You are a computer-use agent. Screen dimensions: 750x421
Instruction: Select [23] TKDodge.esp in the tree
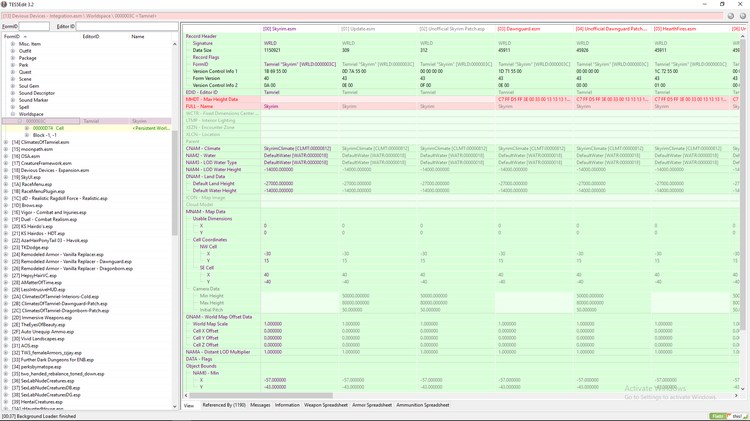pyautogui.click(x=30, y=248)
